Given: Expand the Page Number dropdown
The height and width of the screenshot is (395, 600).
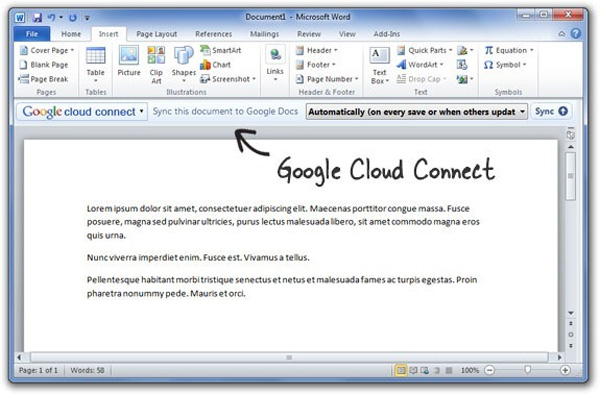Looking at the screenshot, I should coord(327,79).
